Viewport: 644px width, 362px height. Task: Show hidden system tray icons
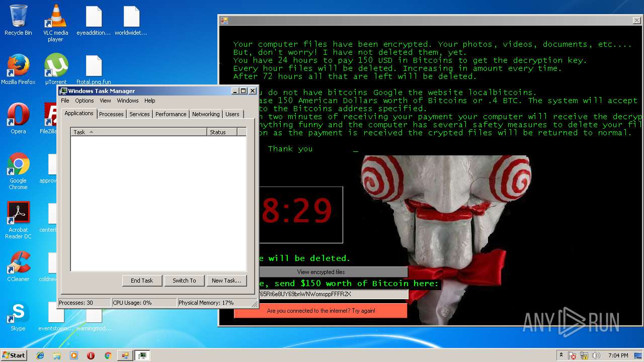coord(561,355)
